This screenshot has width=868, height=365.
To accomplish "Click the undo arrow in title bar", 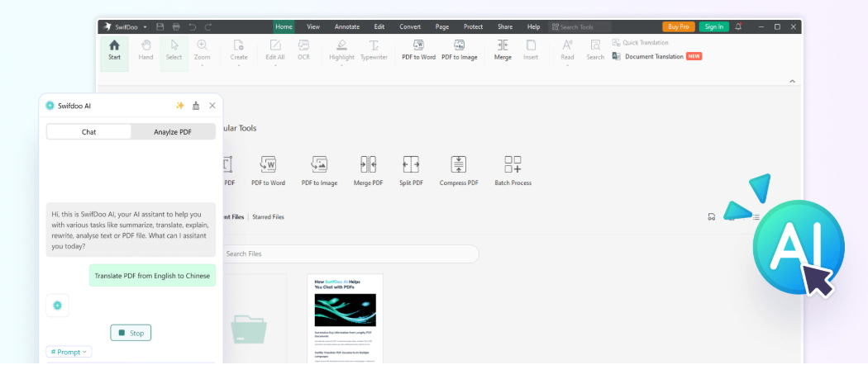I will point(192,26).
